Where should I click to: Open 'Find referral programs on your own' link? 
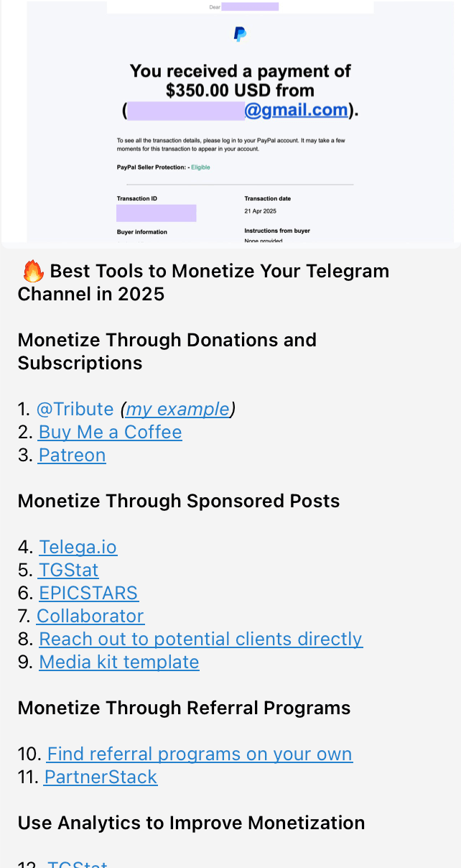[x=200, y=754]
